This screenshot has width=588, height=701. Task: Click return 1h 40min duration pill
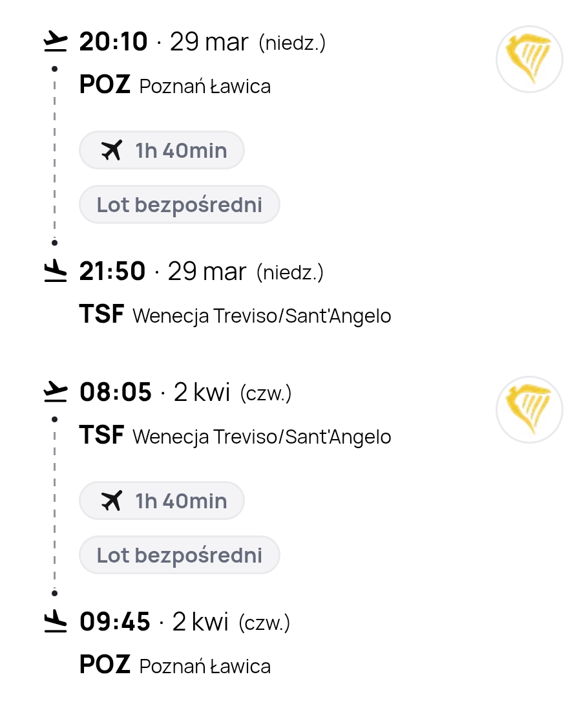coord(162,501)
